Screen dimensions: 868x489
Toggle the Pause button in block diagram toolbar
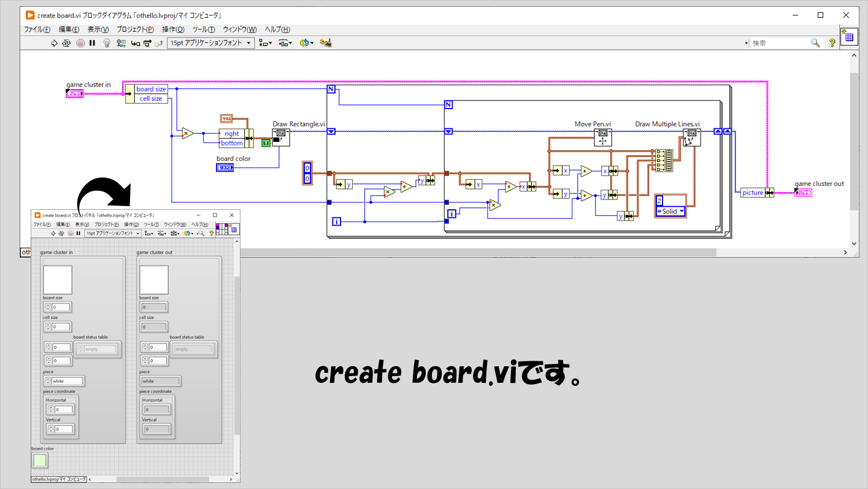tap(93, 43)
